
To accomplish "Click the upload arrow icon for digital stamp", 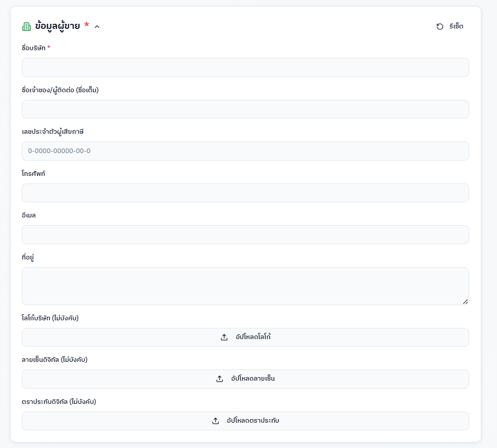I will [216, 421].
